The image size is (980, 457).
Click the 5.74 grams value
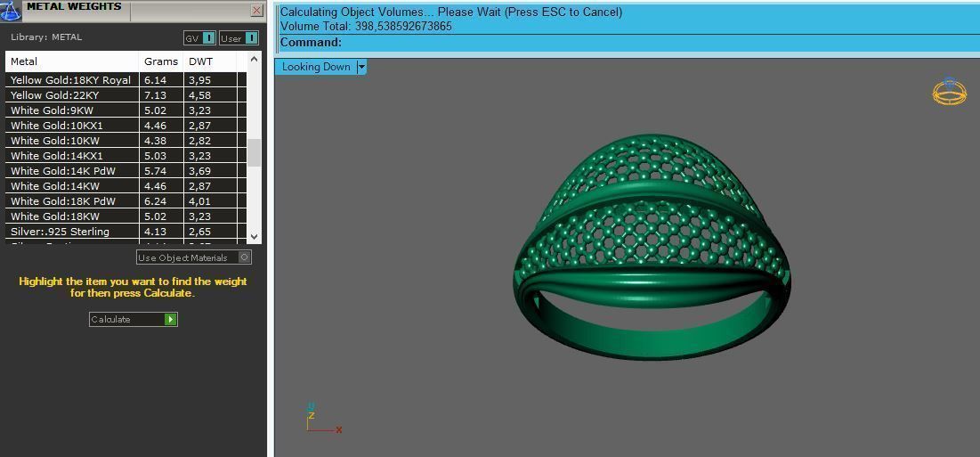[x=154, y=171]
